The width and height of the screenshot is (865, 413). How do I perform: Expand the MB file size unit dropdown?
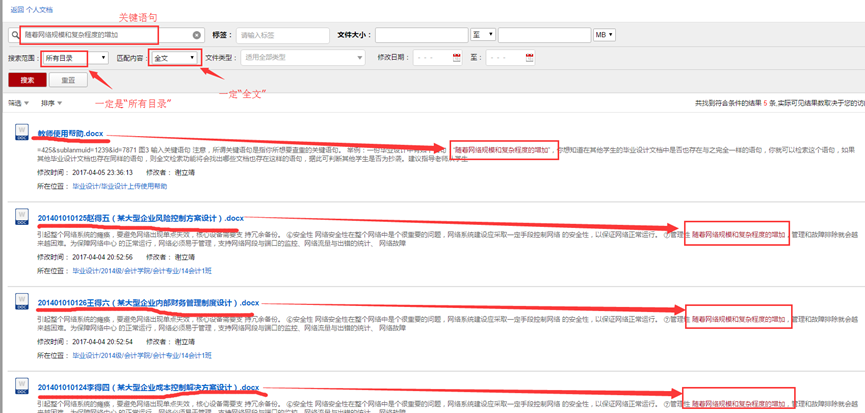[604, 35]
